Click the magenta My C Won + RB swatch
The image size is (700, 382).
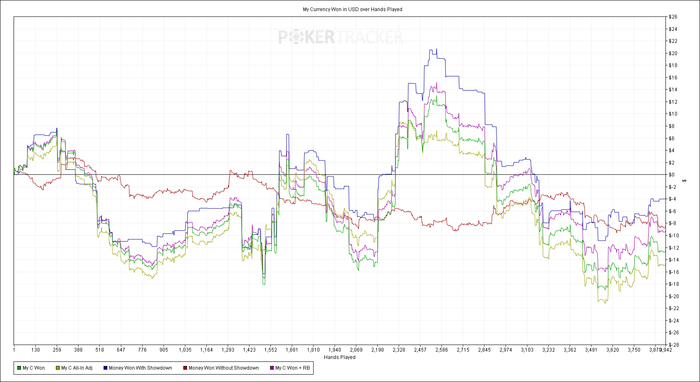272,368
